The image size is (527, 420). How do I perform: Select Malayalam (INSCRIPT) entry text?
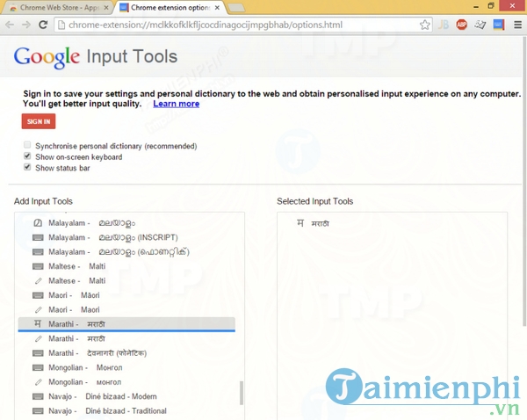(113, 237)
